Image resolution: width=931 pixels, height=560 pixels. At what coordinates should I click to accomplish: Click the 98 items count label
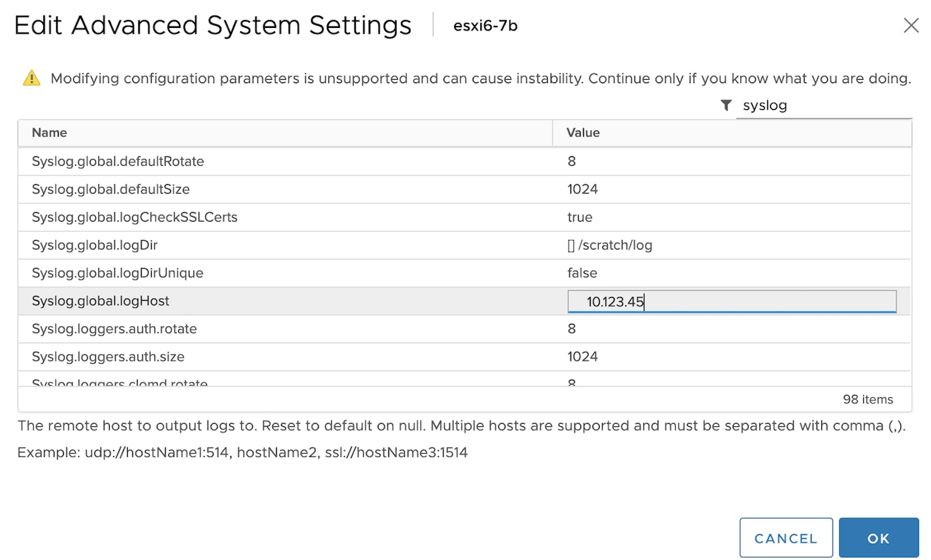[868, 399]
